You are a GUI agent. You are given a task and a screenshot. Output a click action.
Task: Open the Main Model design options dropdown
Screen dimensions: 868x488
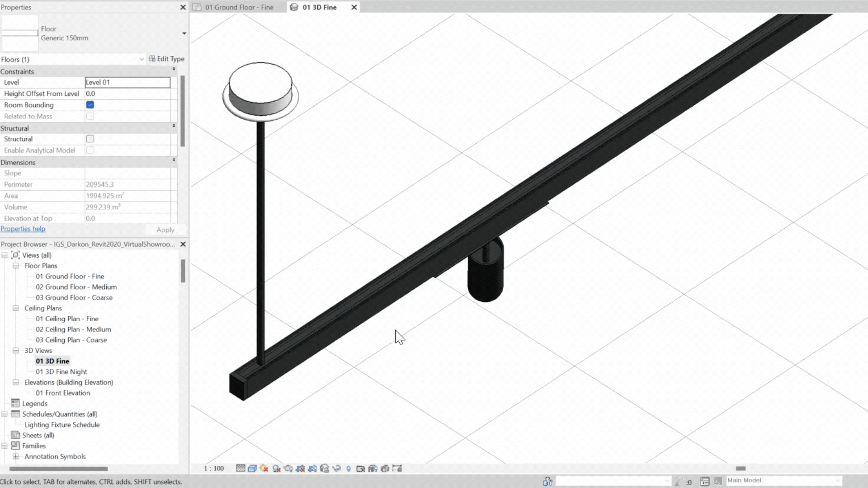784,480
